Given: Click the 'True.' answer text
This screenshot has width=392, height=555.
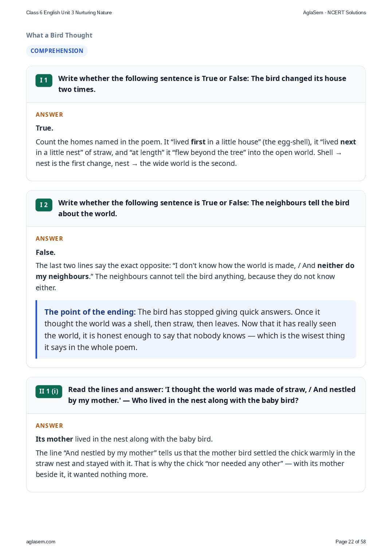Looking at the screenshot, I should [44, 128].
